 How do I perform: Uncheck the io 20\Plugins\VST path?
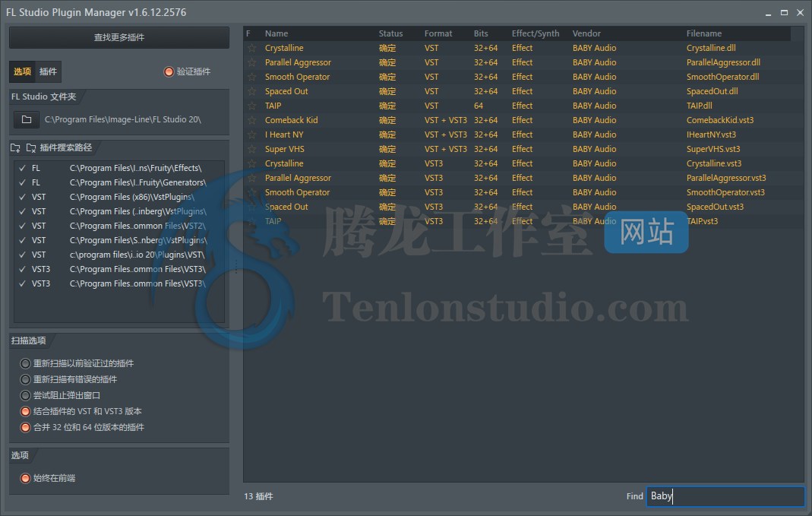(x=22, y=255)
